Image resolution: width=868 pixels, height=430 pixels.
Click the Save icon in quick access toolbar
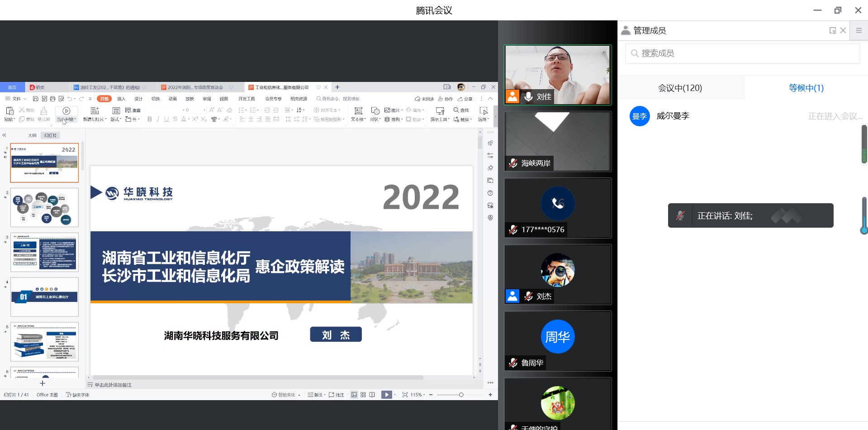35,99
